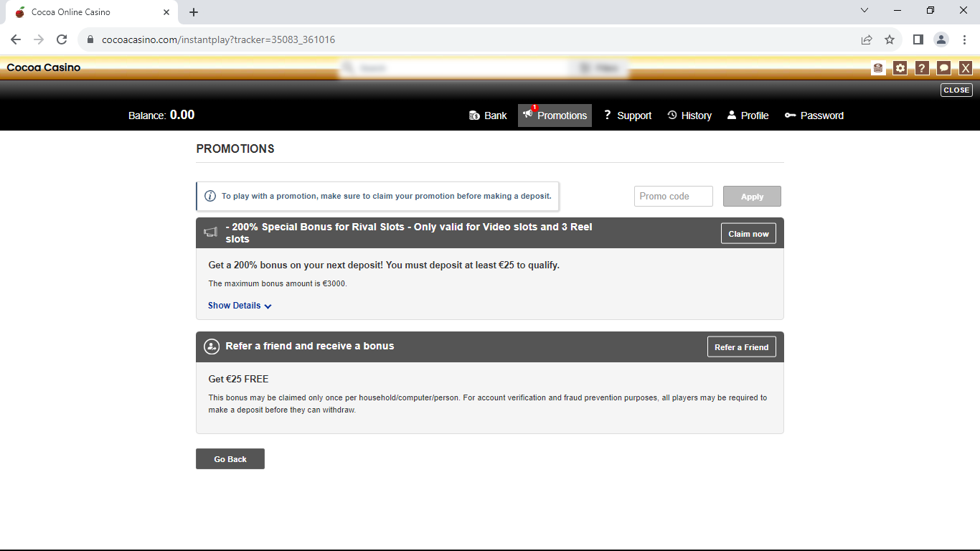This screenshot has height=551, width=980.
Task: Open the History section
Action: click(689, 115)
